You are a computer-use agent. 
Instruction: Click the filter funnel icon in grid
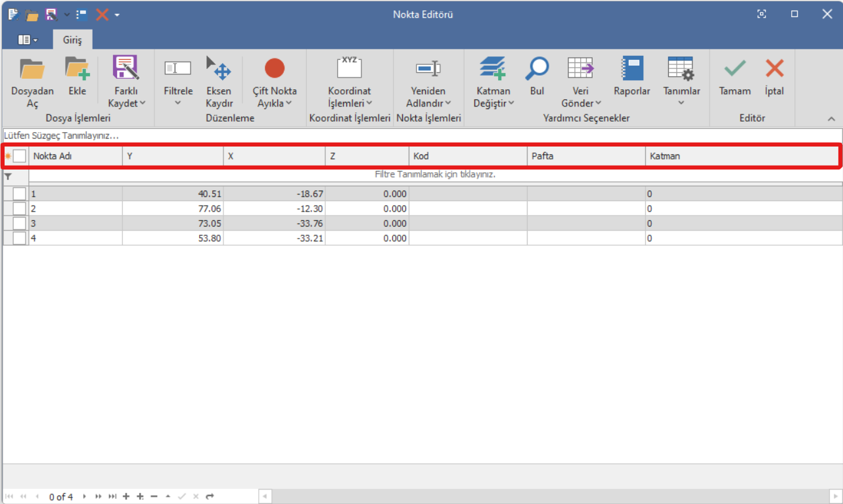pos(9,177)
